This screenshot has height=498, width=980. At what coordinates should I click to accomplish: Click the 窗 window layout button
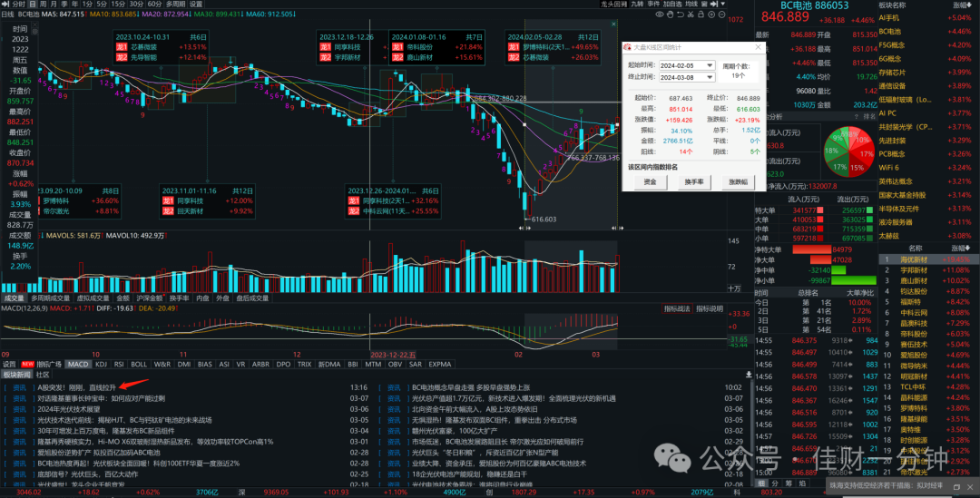704,4
